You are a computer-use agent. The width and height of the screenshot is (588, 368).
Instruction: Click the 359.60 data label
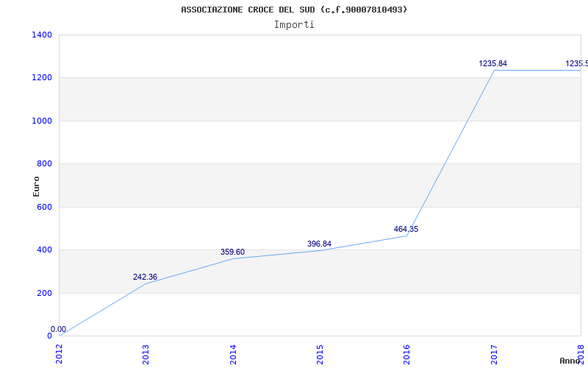(x=232, y=252)
